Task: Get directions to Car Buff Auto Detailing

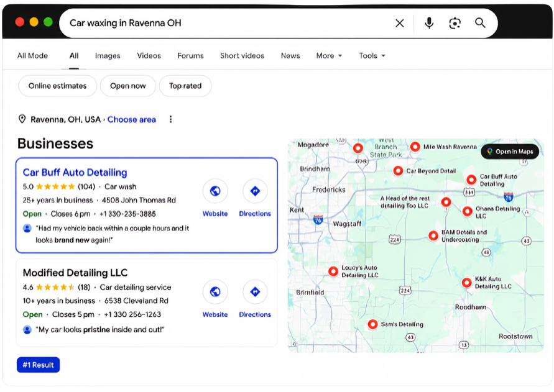Action: [255, 191]
